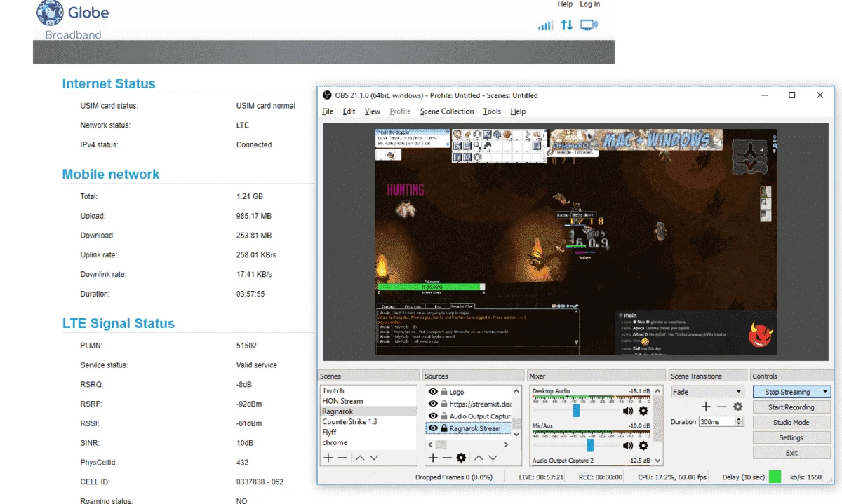Toggle lock on Audio Output Capture source
Image resolution: width=842 pixels, height=504 pixels.
(x=443, y=416)
